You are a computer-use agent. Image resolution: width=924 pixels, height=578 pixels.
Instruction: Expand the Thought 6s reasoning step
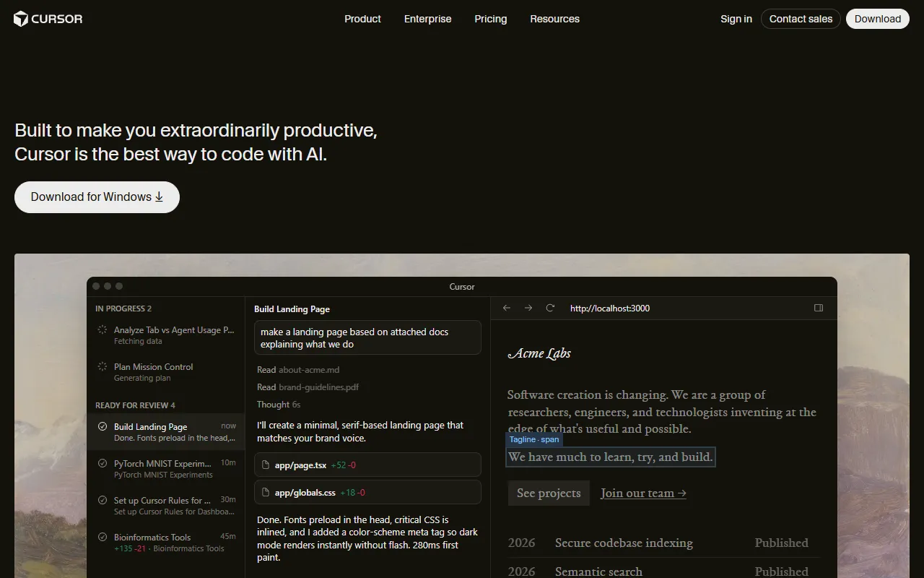(279, 405)
